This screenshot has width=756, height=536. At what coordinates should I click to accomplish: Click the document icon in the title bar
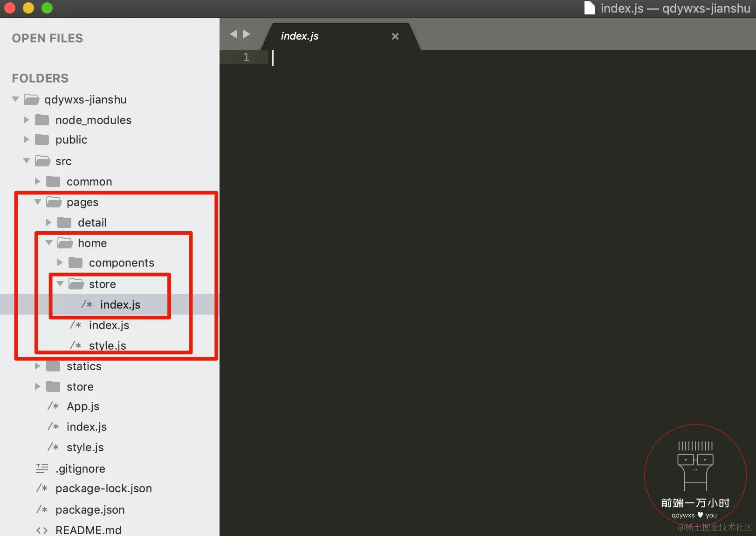tap(590, 8)
